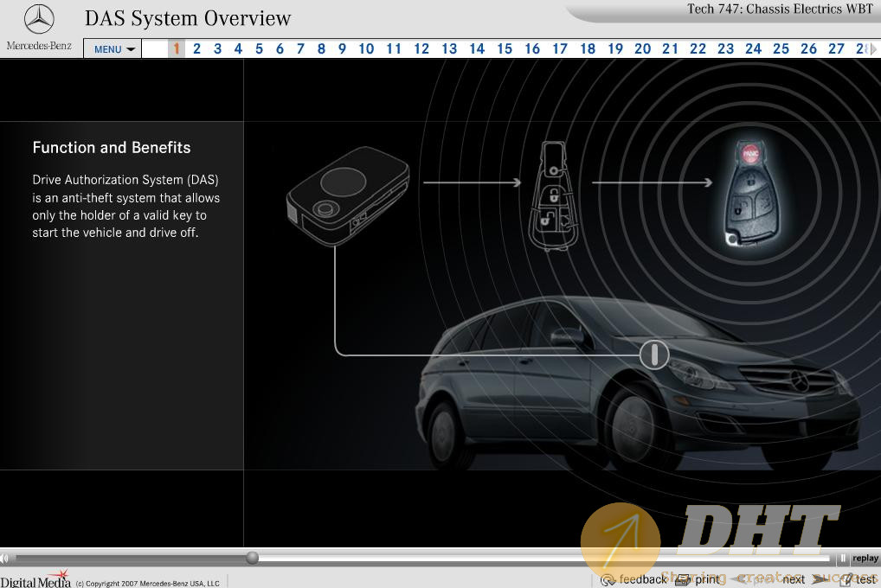The width and height of the screenshot is (881, 588).
Task: Open page 13
Action: 449,49
